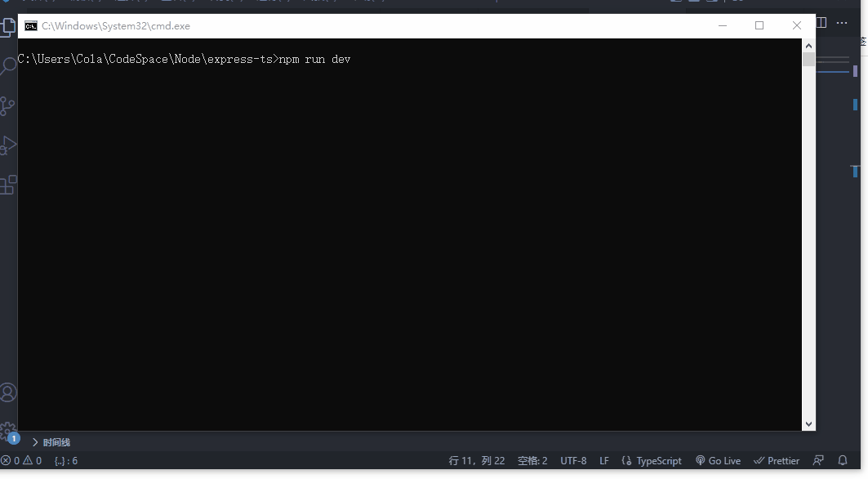Select encoding UTF-8 in status bar
The image size is (868, 479).
point(573,461)
